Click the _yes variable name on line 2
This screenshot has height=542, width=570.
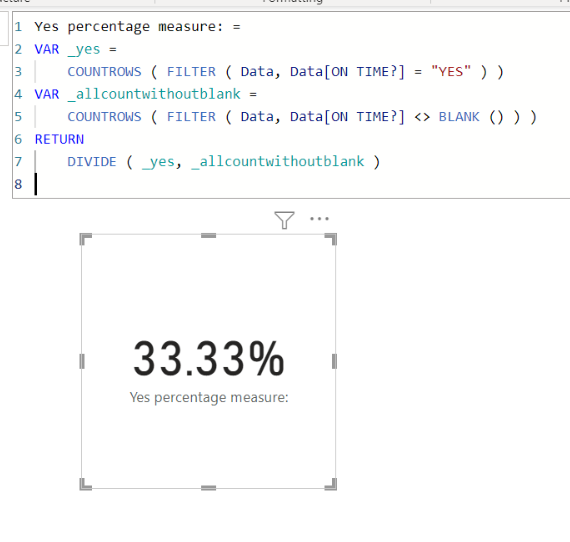coord(84,49)
